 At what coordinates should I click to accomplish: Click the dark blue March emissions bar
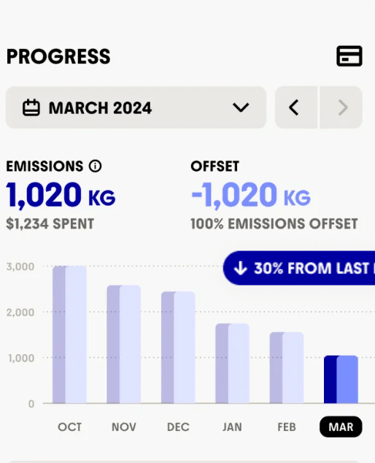pyautogui.click(x=330, y=380)
